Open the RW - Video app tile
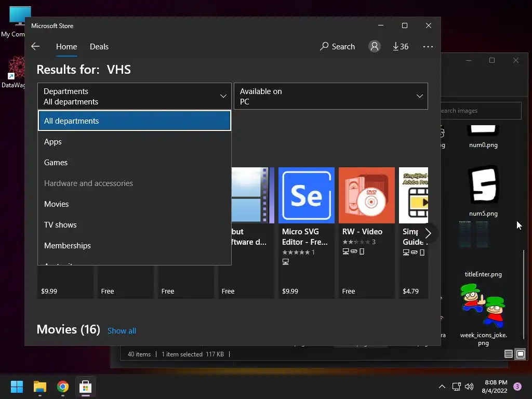The image size is (532, 399). (367, 232)
